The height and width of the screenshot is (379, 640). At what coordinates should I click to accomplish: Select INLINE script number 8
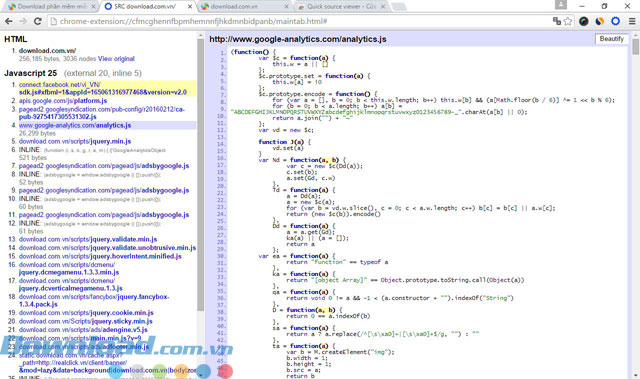[x=90, y=175]
